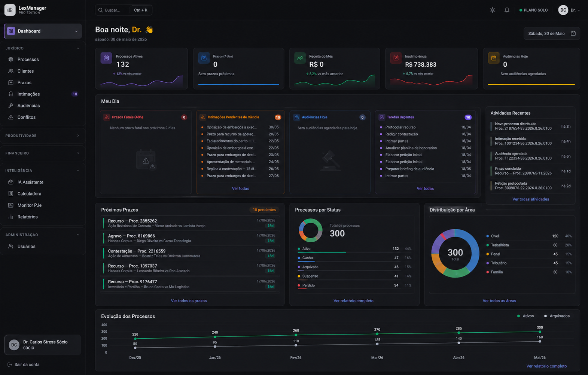Click Ver todas under Tarefas Urgentes
588x375 pixels.
(x=425, y=188)
